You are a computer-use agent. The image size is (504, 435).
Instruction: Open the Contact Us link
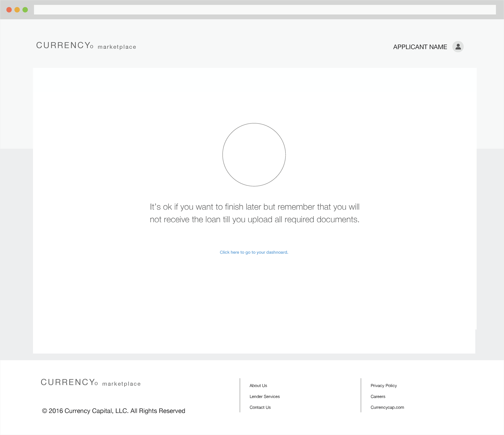[x=260, y=408]
